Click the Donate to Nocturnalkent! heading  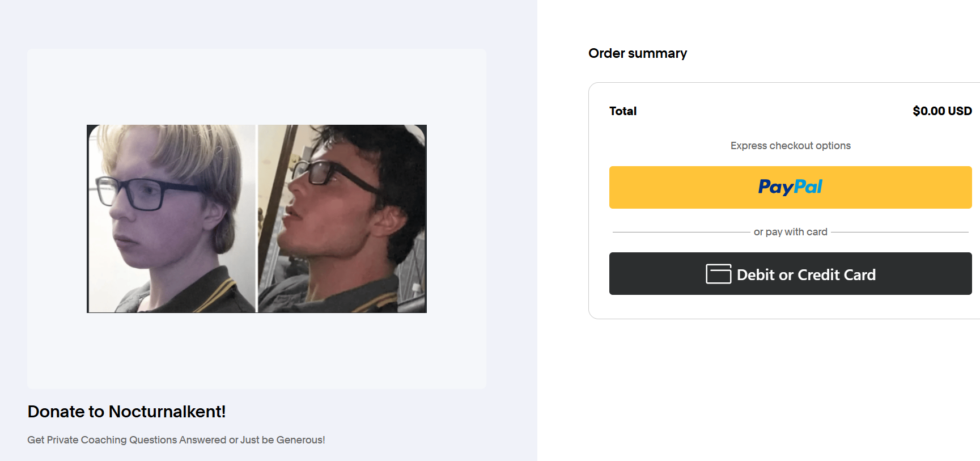126,412
